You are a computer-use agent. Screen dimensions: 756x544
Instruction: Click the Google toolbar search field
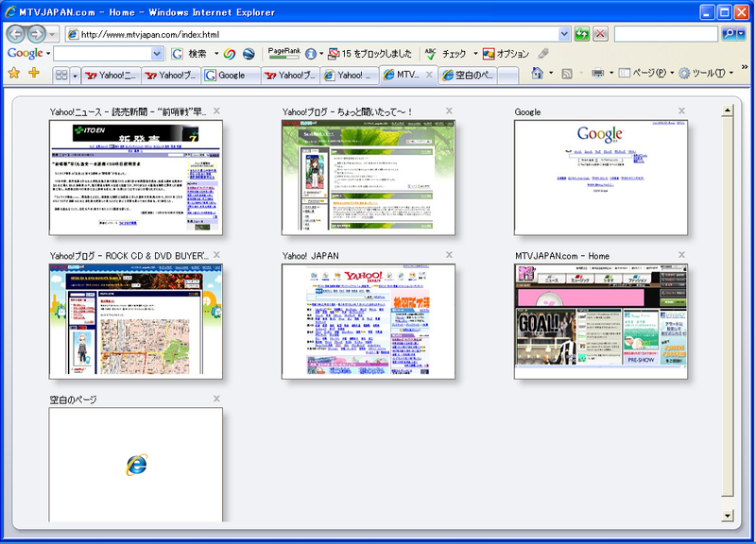tap(102, 54)
